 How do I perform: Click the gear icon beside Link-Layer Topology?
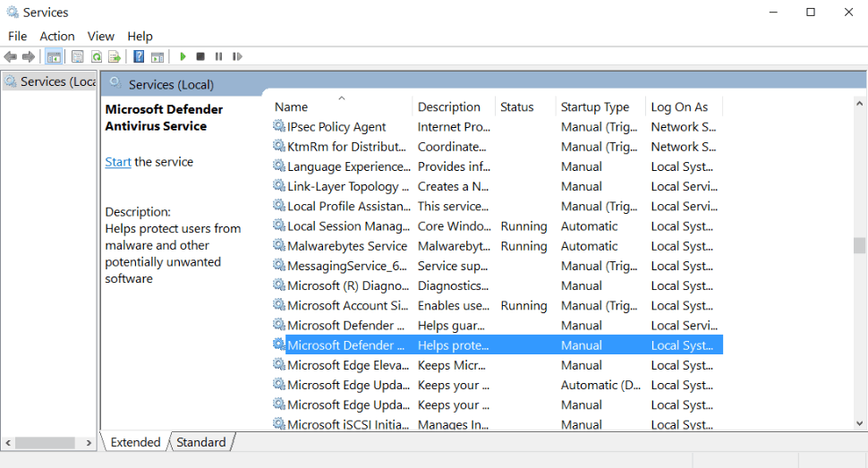click(x=279, y=186)
